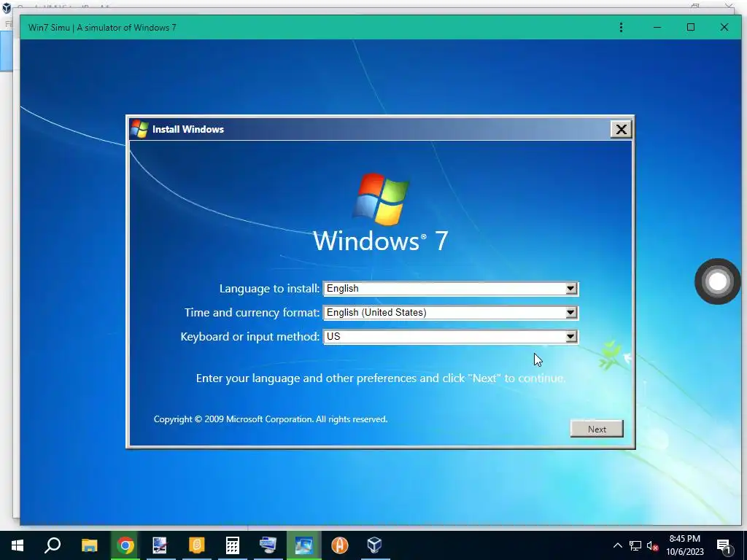Open the notification center icon
The width and height of the screenshot is (747, 560).
[724, 545]
